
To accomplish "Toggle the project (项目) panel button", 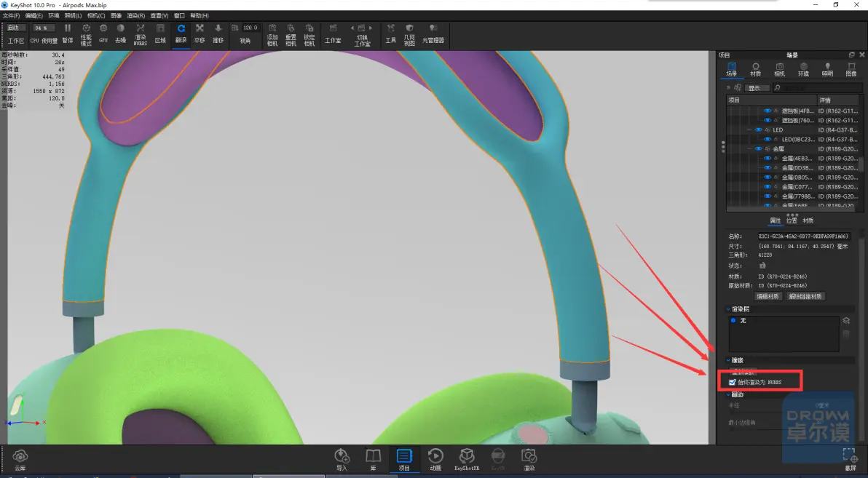I will (x=404, y=460).
